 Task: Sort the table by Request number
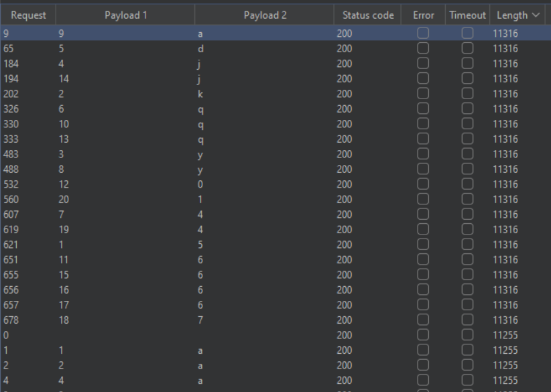click(28, 14)
